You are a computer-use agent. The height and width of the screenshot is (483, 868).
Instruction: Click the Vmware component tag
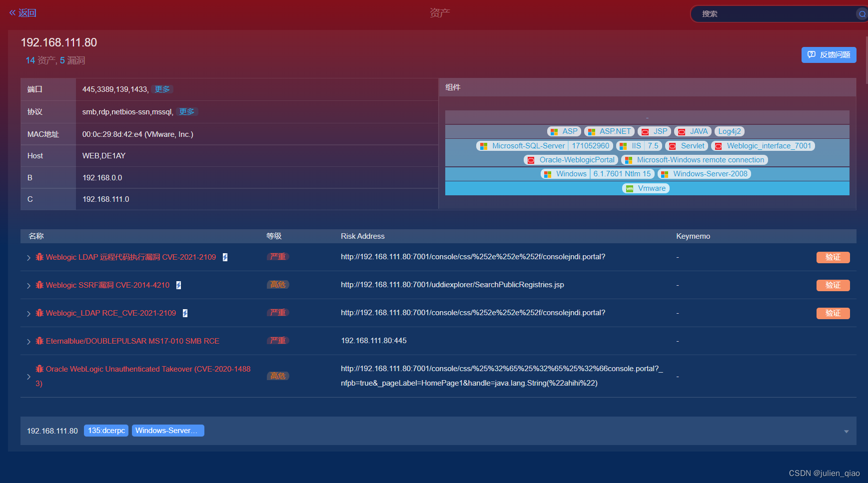(646, 188)
